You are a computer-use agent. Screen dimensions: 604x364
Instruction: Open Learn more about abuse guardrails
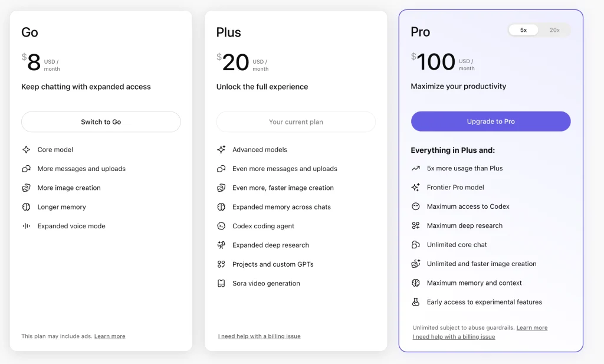(x=532, y=328)
